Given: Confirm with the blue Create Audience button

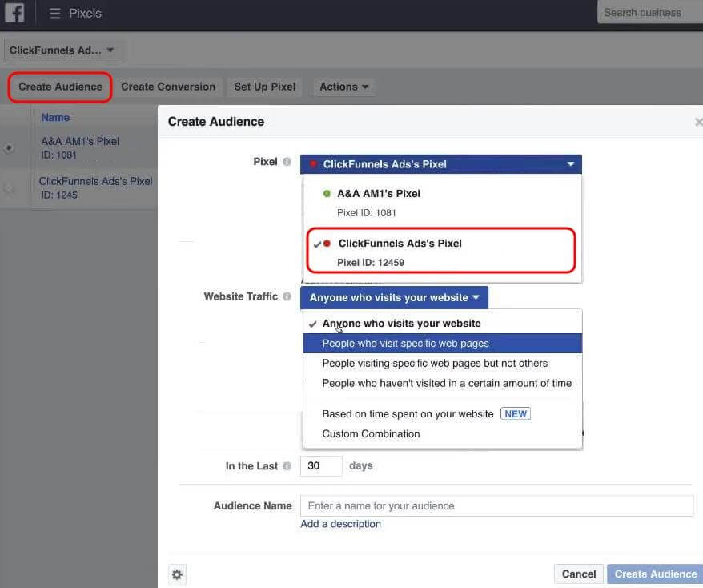Looking at the screenshot, I should [x=655, y=574].
